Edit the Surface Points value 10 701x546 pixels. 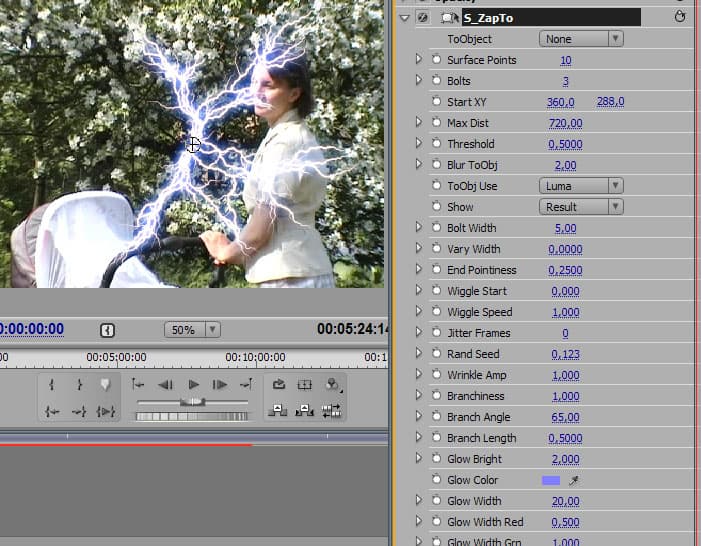(566, 60)
